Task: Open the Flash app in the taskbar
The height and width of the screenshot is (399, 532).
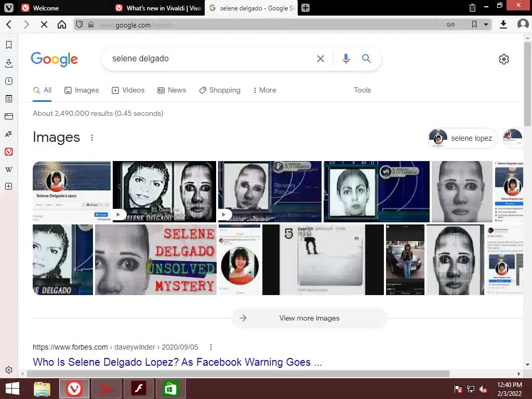Action: coord(138,389)
